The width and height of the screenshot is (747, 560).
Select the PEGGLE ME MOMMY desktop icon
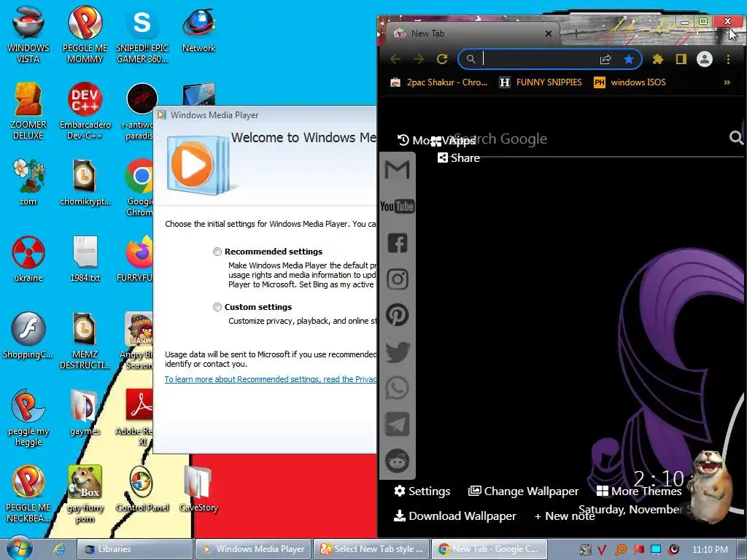coord(85,34)
